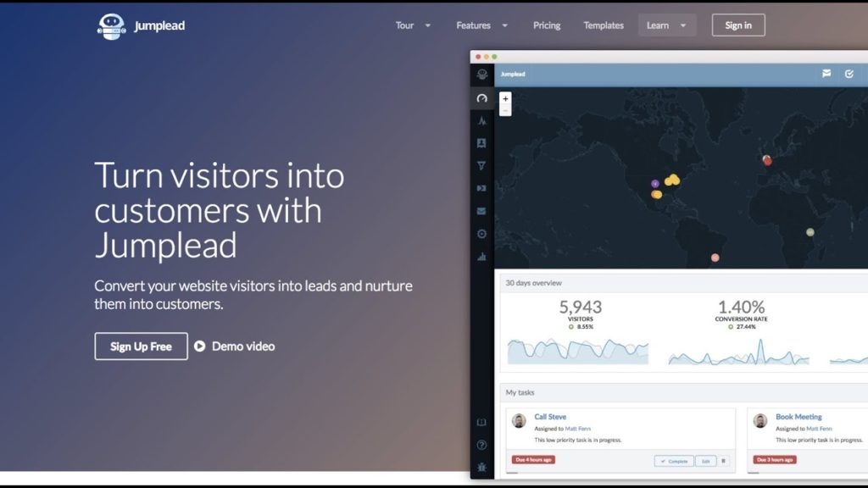Click the '30 days overview' heading
Viewport: 868px width, 488px height.
click(x=534, y=283)
